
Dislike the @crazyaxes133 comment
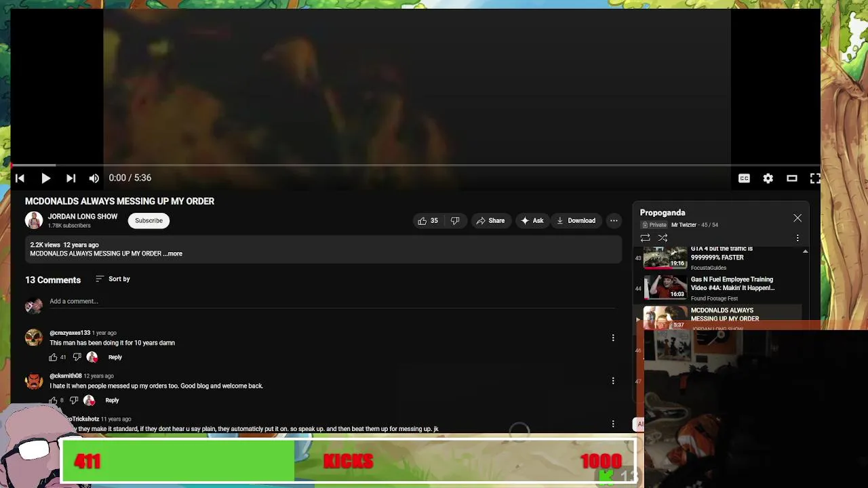77,357
